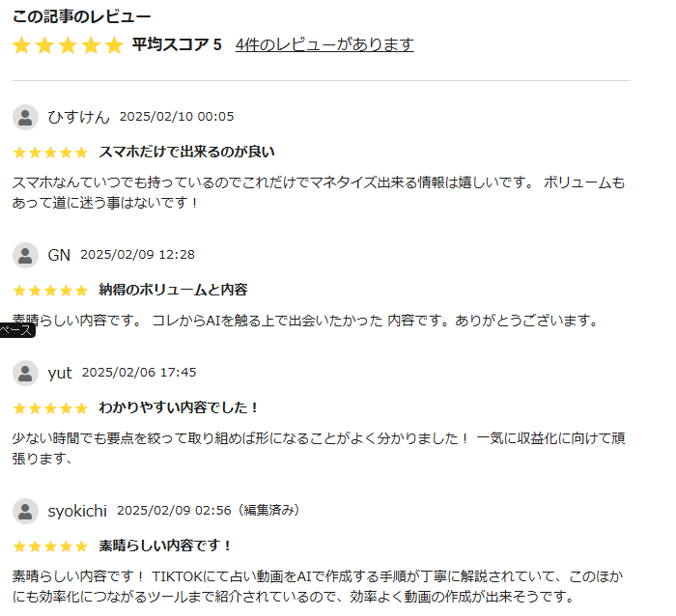Click GN's user avatar icon
Screen dimensions: 676x616
25,255
